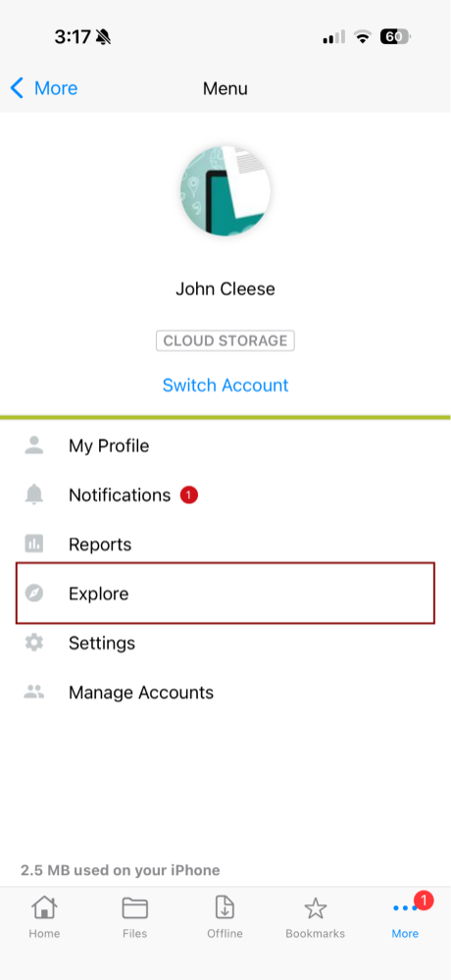Select the More tab with dots
This screenshot has height=980, width=451.
(x=405, y=917)
